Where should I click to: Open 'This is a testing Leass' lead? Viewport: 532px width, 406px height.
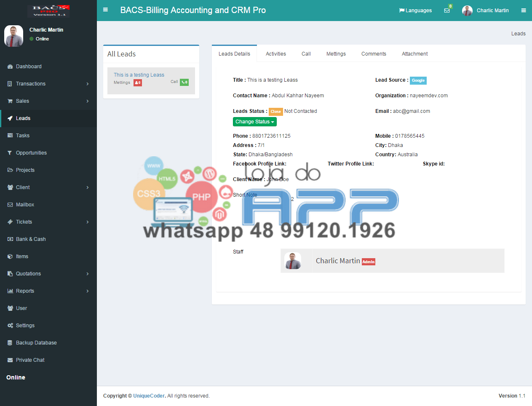pyautogui.click(x=139, y=75)
